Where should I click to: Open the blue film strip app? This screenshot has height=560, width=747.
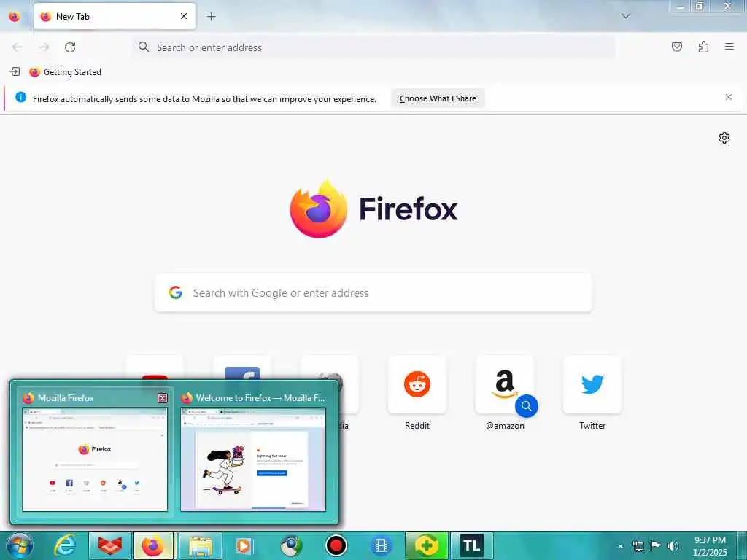[x=381, y=545]
